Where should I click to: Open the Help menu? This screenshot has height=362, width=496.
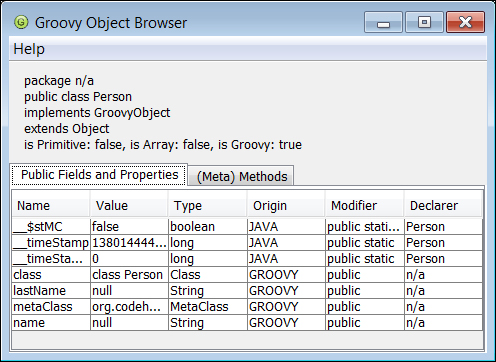29,49
